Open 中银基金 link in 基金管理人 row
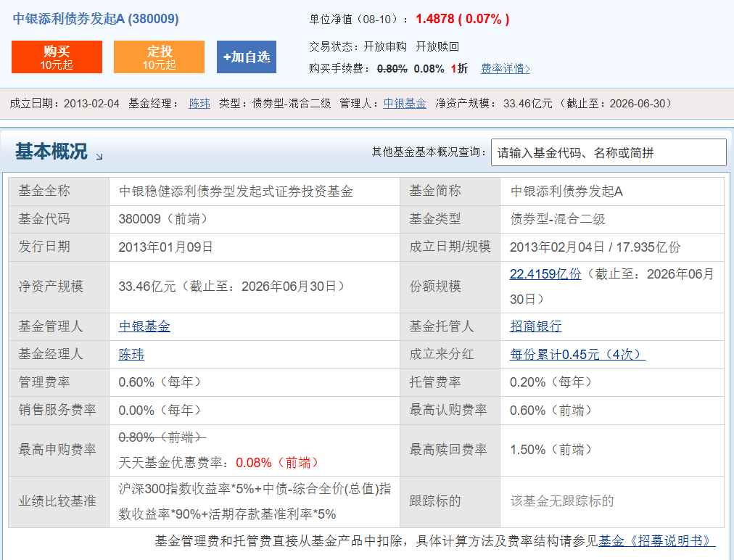Image resolution: width=734 pixels, height=560 pixels. [144, 326]
